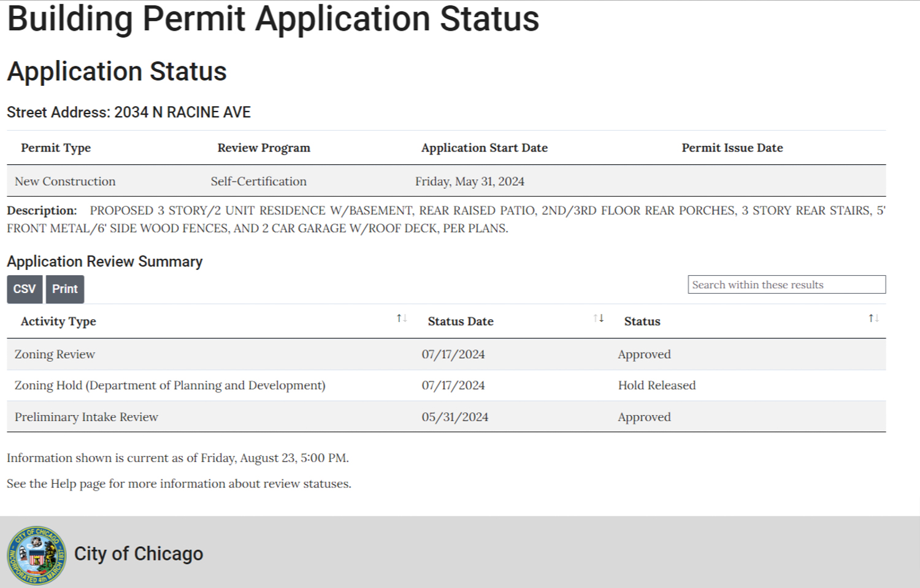Click the 'Permit Type' header
The image size is (920, 588).
[56, 148]
